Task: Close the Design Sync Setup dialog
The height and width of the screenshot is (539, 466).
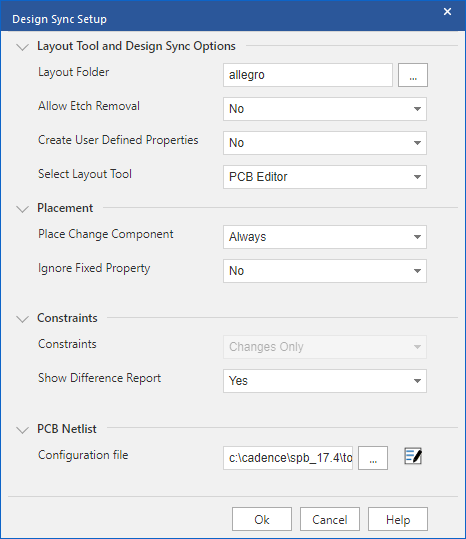Action: point(447,12)
